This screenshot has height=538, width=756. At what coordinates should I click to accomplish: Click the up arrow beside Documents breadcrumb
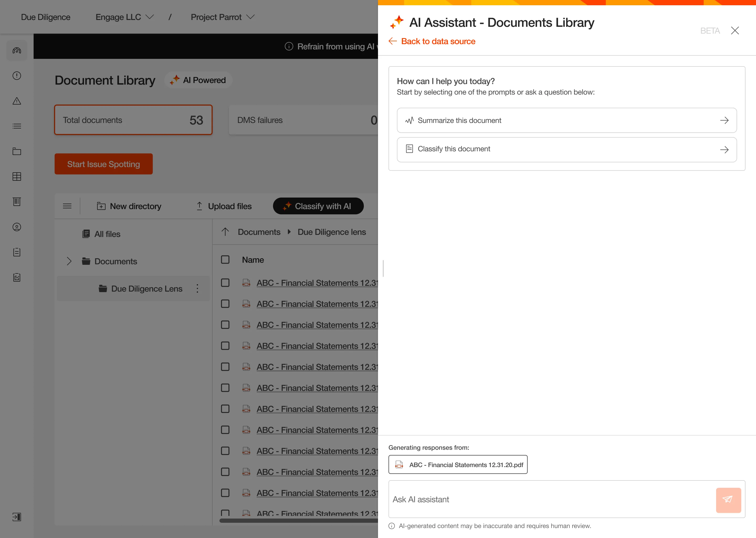pos(225,232)
